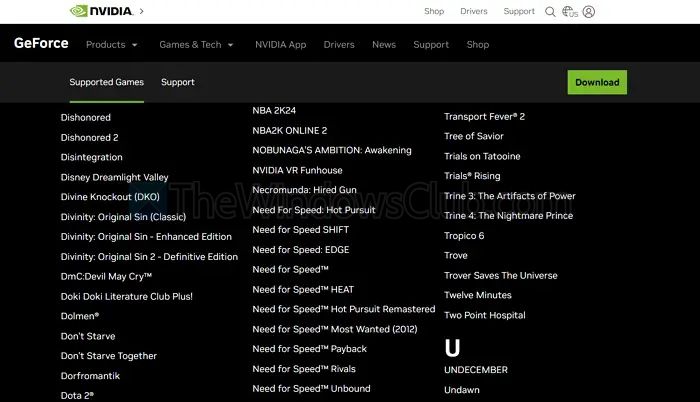Select Doki Doki Literature Club Plus!

[126, 297]
